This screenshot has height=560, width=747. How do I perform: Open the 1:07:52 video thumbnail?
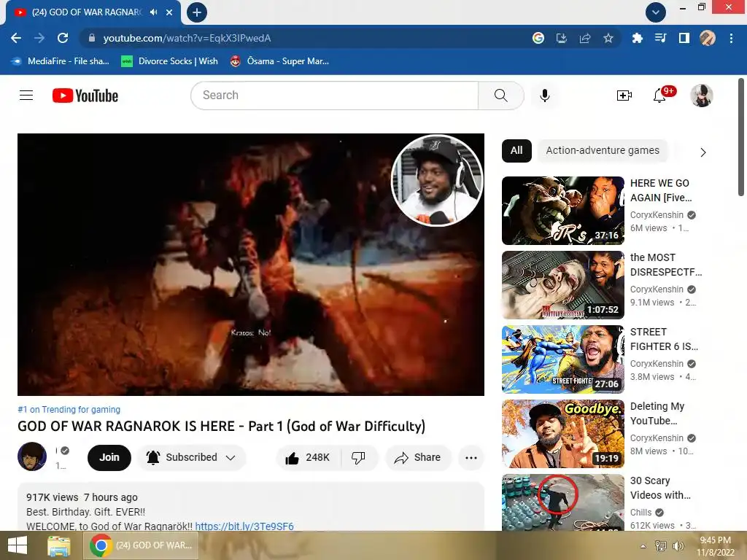(x=562, y=285)
